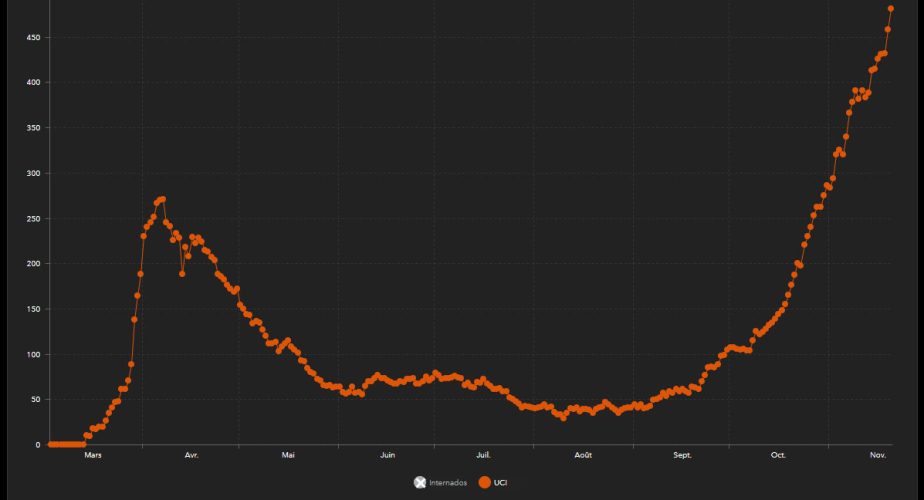The image size is (924, 500).
Task: Toggle the Internados legend series on
Action: pos(441,483)
